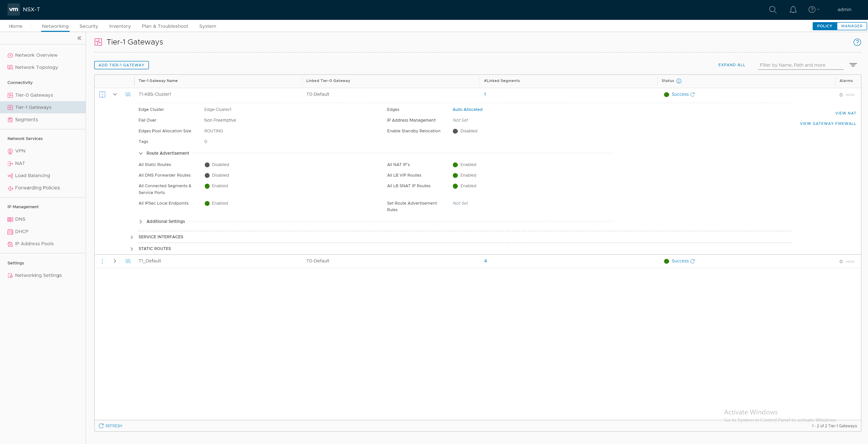Open the Inventory tab

pos(120,26)
